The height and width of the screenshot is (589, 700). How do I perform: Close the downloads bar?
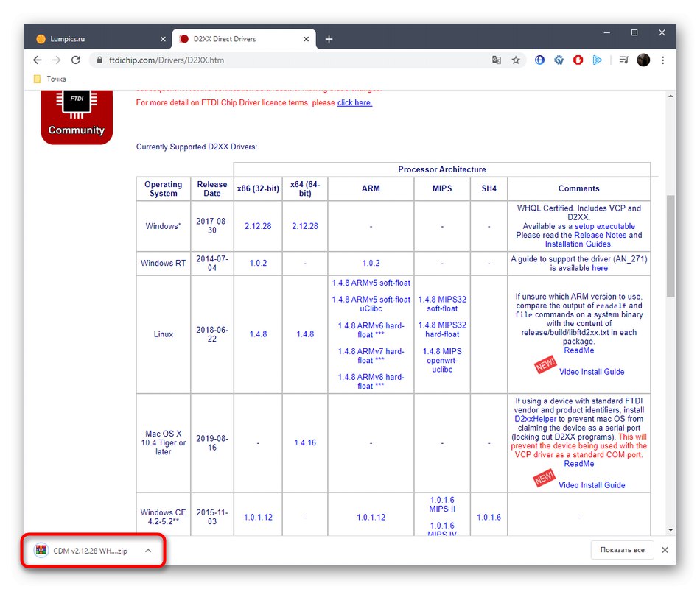tap(665, 550)
